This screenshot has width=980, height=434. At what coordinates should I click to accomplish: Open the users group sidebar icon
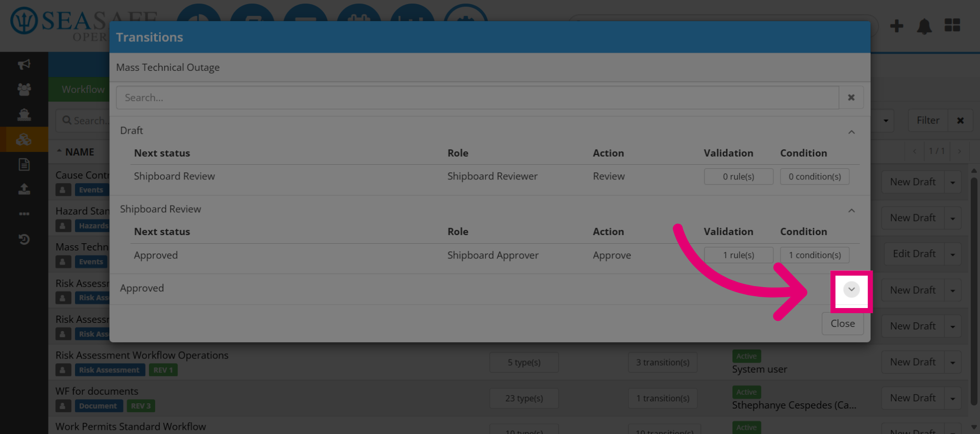coord(24,89)
